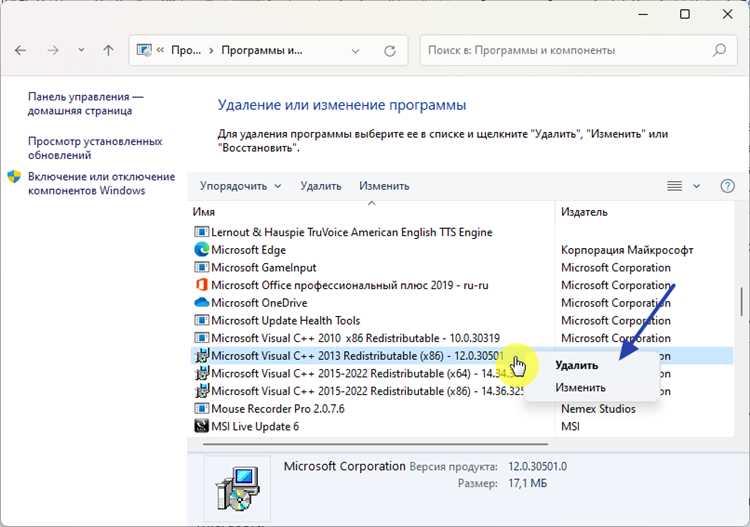
Task: Click the Visual C++ 2010 program icon
Action: click(x=201, y=338)
